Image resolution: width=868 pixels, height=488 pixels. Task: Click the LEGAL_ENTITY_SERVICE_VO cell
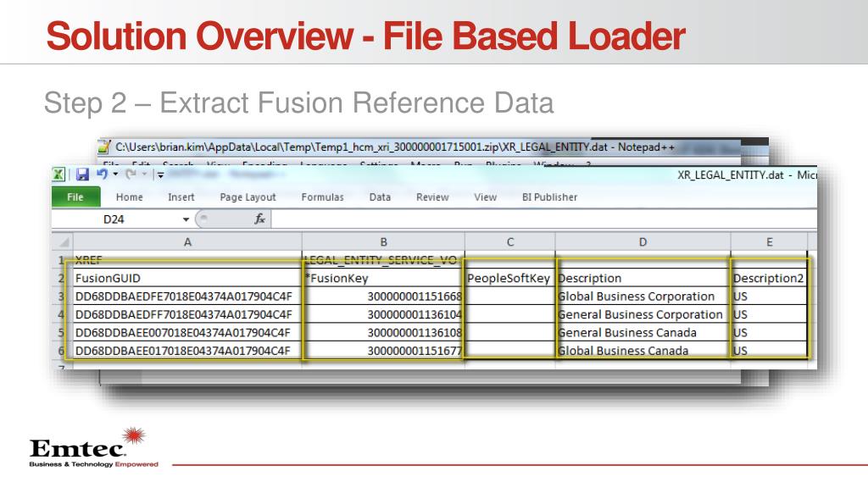tap(384, 260)
